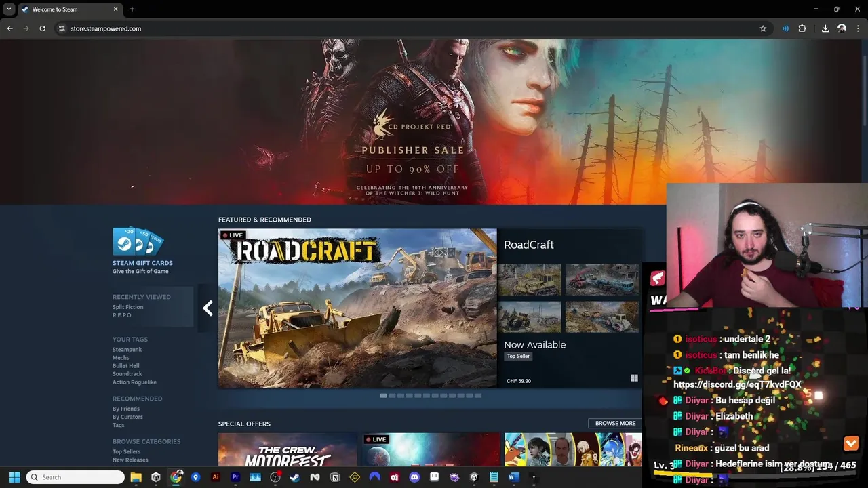Click the CHF 39.90 price
This screenshot has height=488, width=868.
point(519,381)
